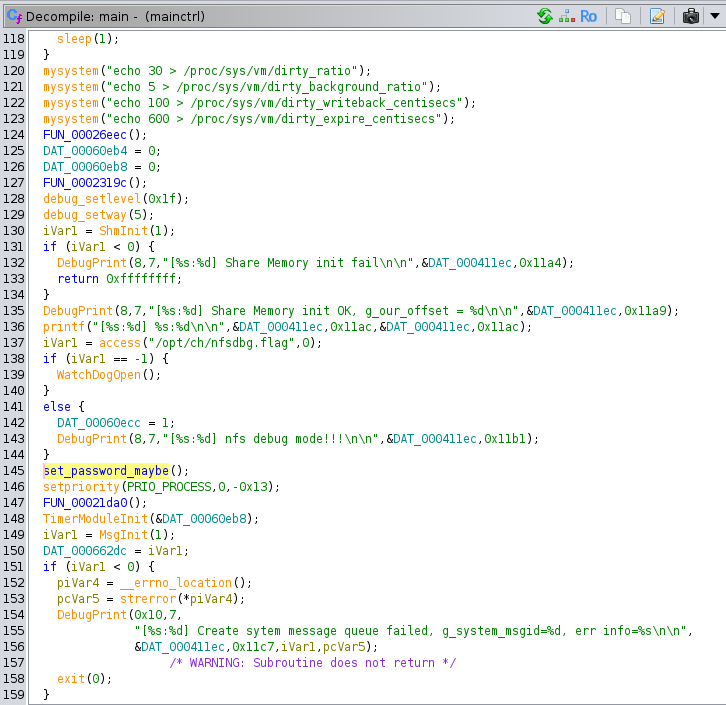
Task: Select DAT_00060eb4 on line 125
Action: coord(85,151)
